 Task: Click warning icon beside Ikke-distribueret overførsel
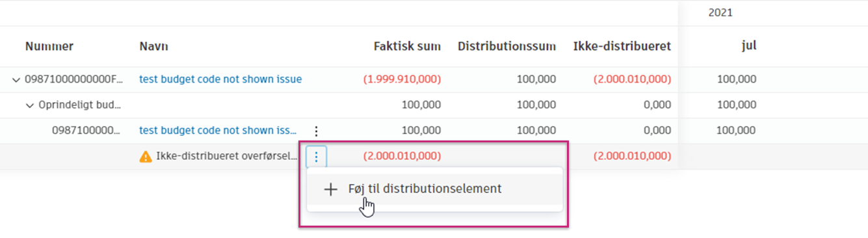pyautogui.click(x=146, y=157)
